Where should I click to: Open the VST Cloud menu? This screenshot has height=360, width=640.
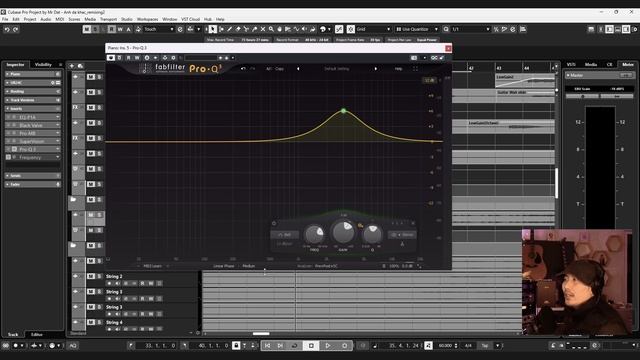pyautogui.click(x=190, y=19)
